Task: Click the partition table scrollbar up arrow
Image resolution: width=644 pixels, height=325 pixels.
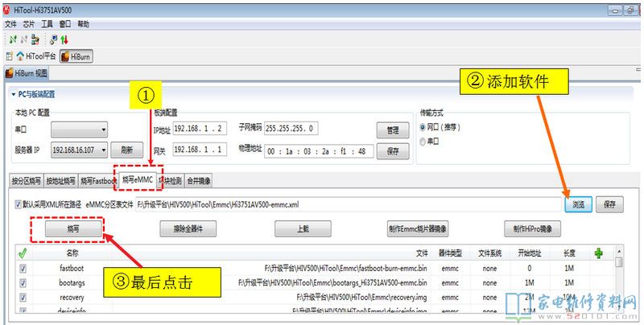Action: click(x=619, y=251)
